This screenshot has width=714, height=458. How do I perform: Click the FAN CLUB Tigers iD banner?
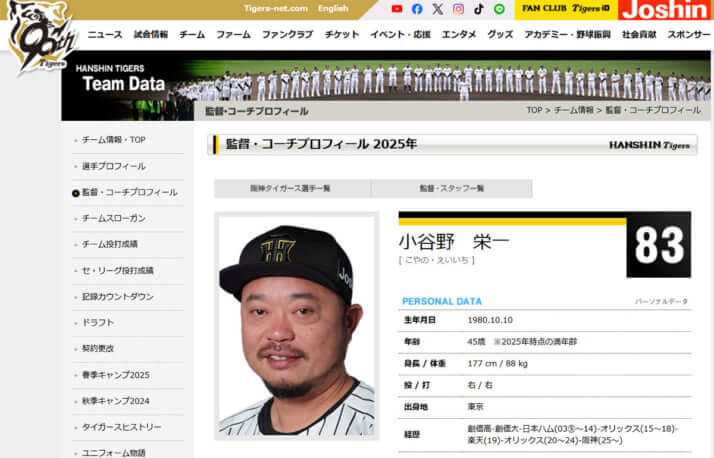[566, 9]
